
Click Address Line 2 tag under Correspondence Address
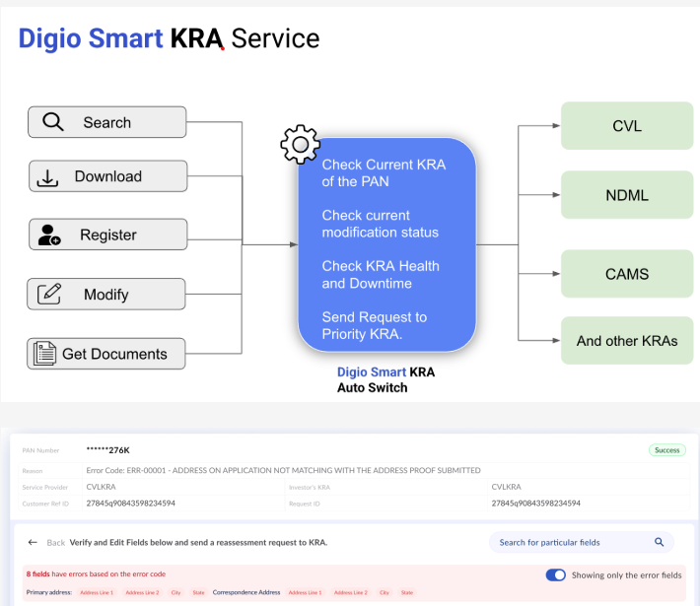(x=350, y=592)
